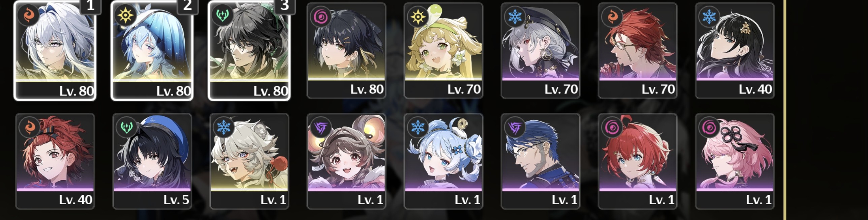Click Havoc swirl icon on pink-haired character
Viewport: 868px width, 220px height.
tap(708, 127)
